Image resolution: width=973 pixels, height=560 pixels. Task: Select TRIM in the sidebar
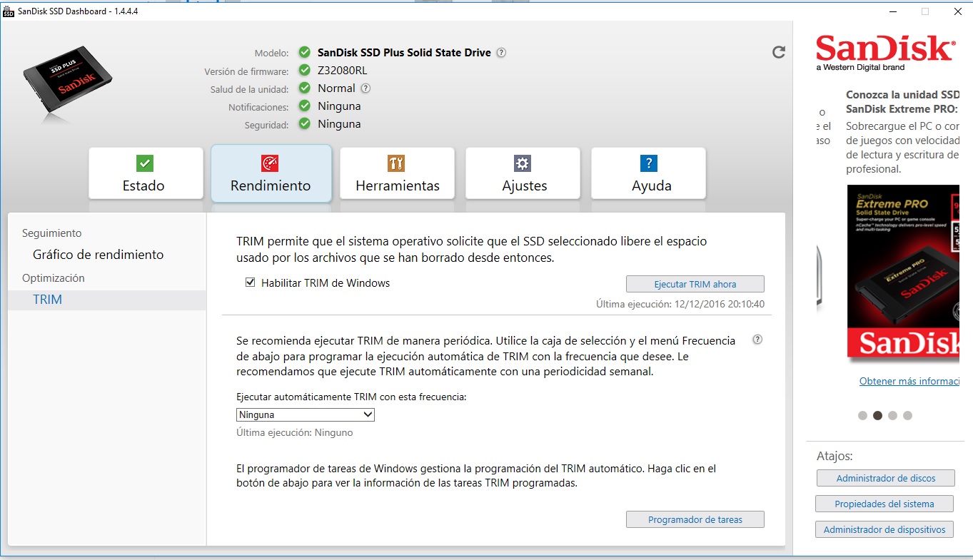tap(107, 300)
